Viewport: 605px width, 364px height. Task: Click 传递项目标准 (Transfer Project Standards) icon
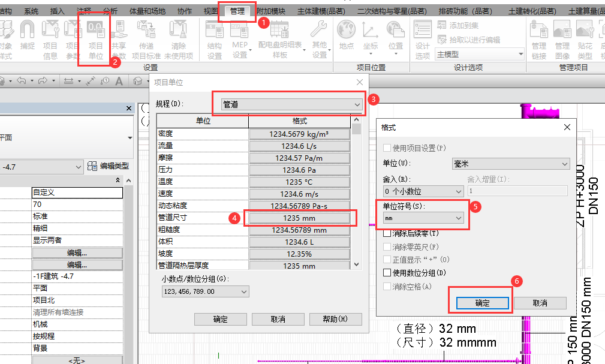pyautogui.click(x=146, y=29)
